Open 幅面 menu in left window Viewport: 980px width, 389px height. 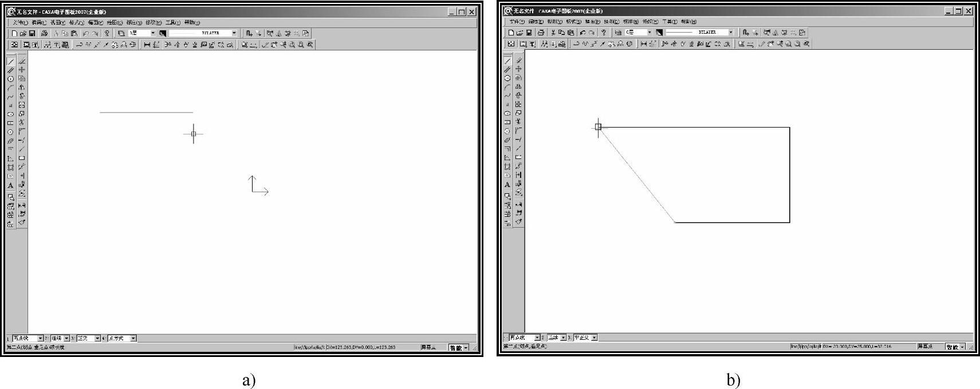click(96, 23)
